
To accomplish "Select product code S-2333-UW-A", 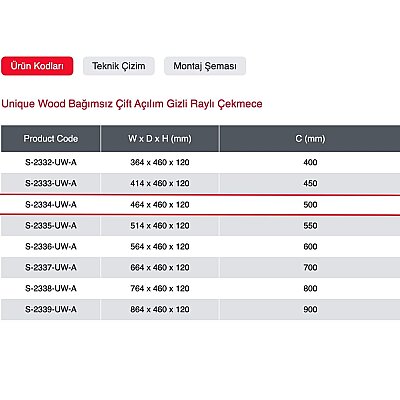I will coord(51,183).
